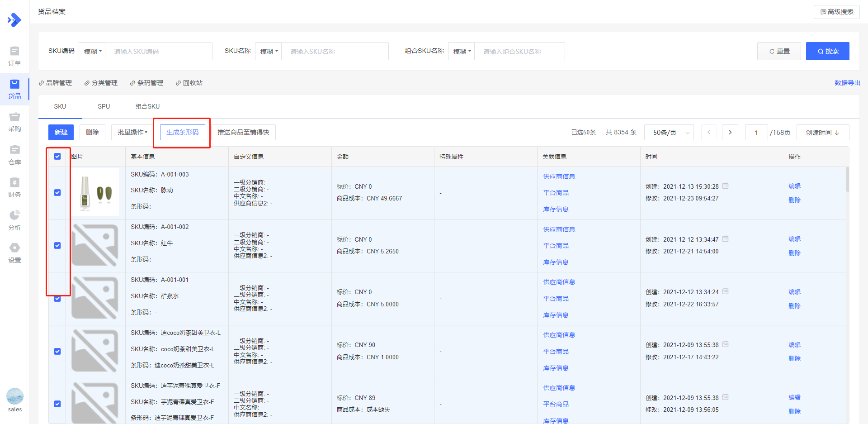Open the 50条/页 page size dropdown
This screenshot has height=424, width=868.
pyautogui.click(x=669, y=132)
